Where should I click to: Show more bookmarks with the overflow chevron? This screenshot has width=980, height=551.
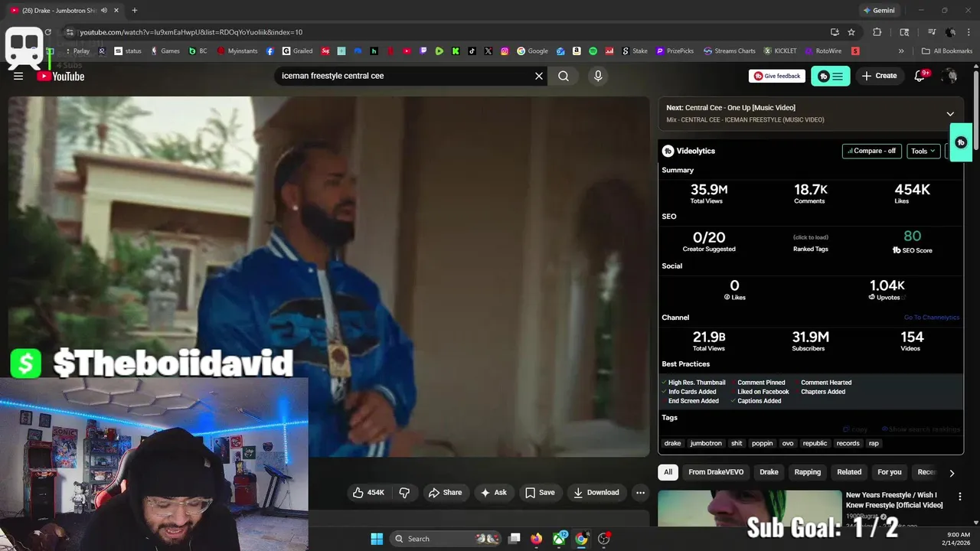click(x=901, y=51)
